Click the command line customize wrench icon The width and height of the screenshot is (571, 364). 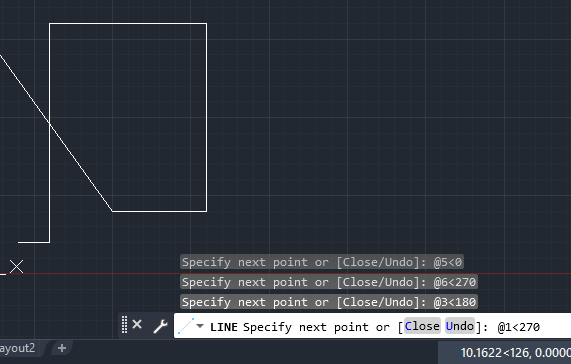160,326
